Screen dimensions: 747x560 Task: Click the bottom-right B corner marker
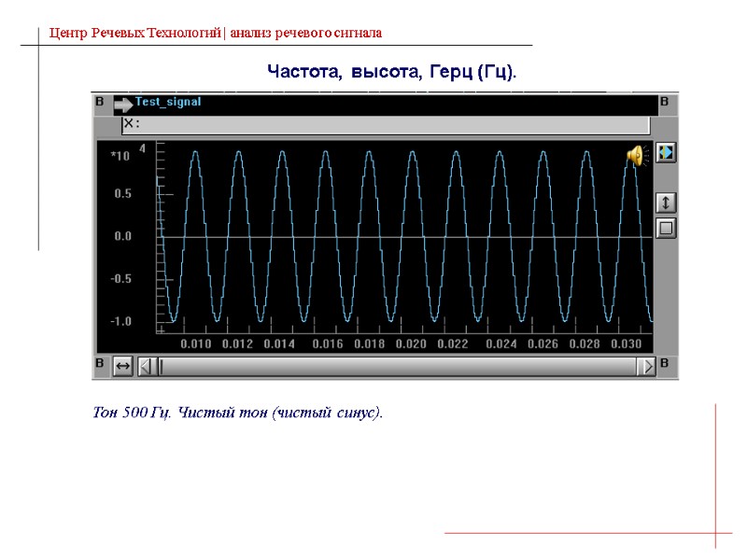click(x=664, y=363)
